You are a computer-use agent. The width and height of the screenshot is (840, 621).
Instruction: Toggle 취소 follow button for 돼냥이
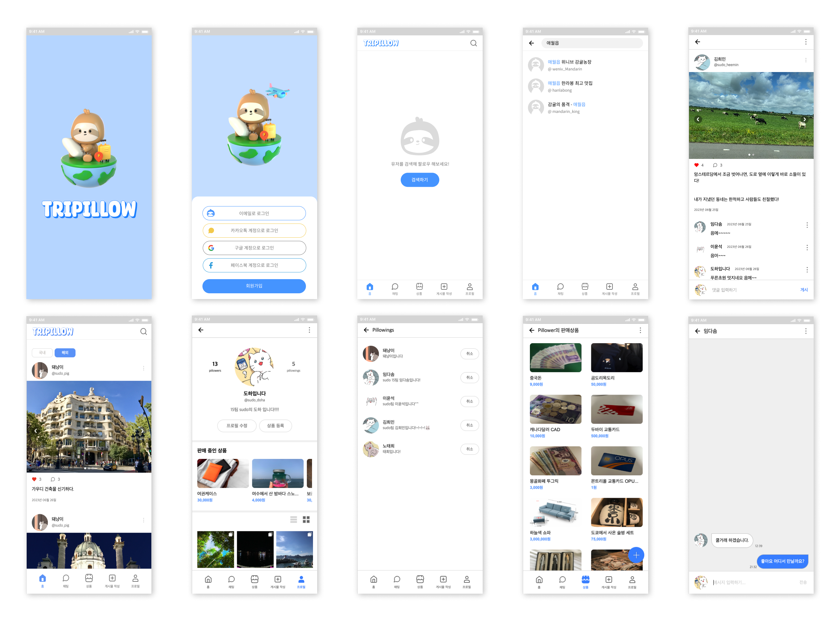(469, 354)
